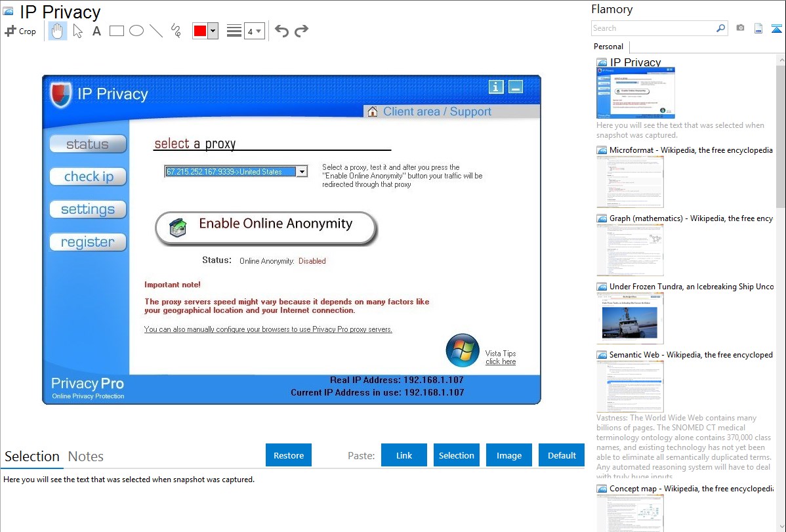Select the Crop tool

tap(20, 31)
